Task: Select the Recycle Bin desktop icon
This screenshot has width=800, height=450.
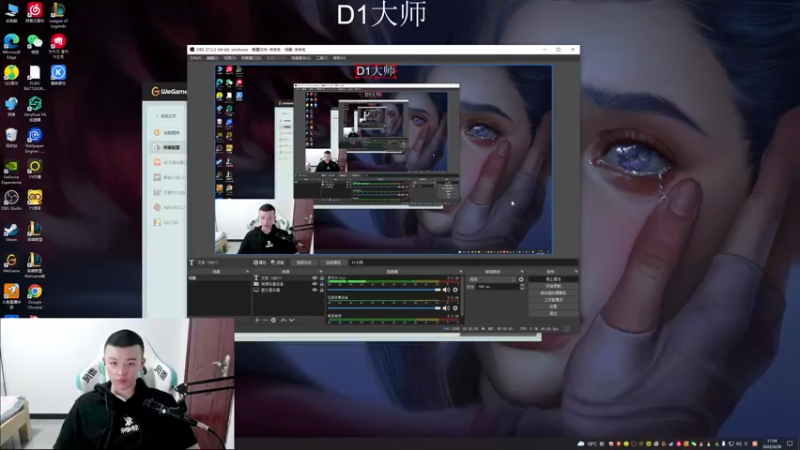Action: (x=11, y=138)
